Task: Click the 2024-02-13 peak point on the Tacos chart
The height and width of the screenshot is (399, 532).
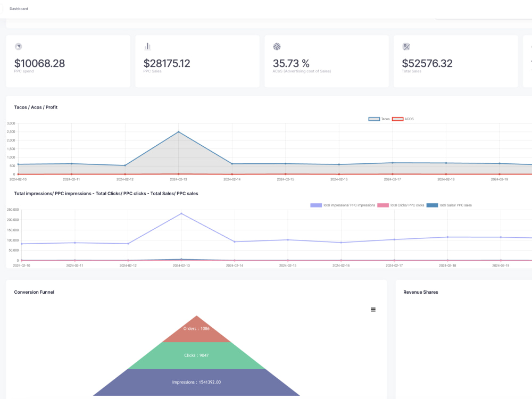Action: [x=178, y=131]
